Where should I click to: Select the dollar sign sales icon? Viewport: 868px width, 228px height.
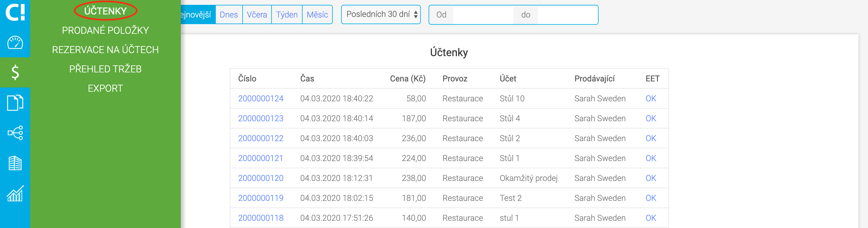click(15, 72)
